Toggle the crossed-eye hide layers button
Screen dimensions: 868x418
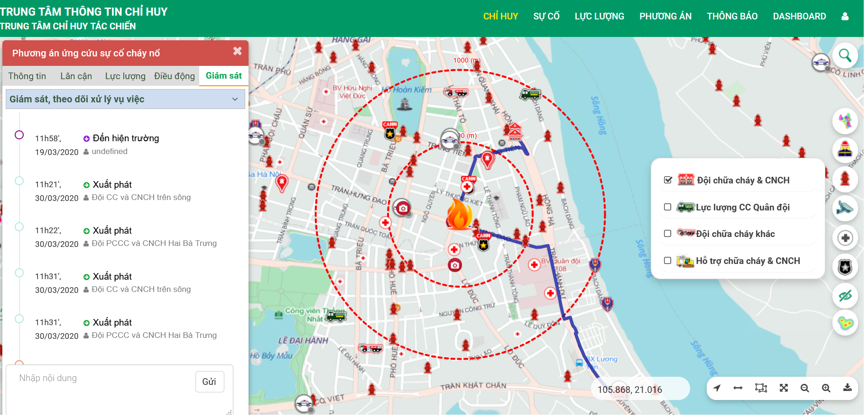point(845,296)
